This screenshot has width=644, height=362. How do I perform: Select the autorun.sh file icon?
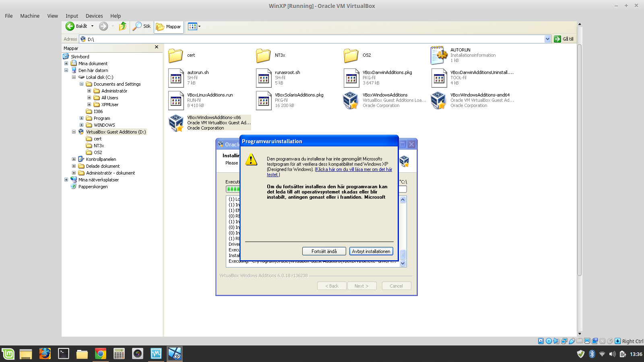point(176,78)
